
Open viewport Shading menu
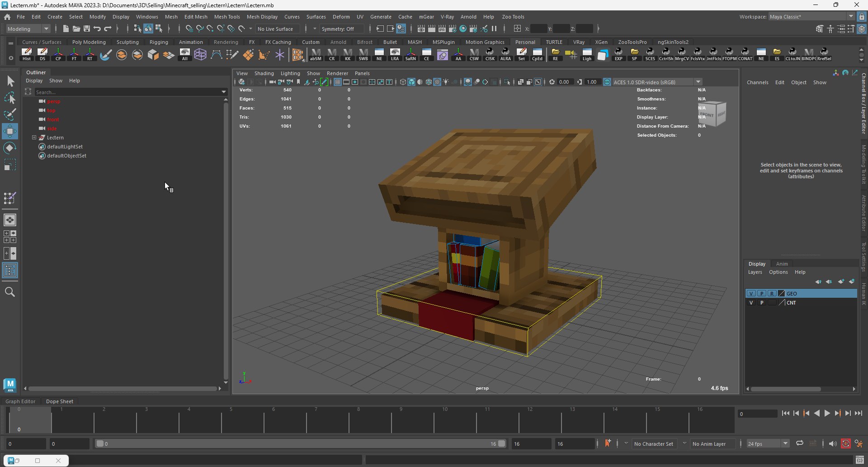coord(264,73)
